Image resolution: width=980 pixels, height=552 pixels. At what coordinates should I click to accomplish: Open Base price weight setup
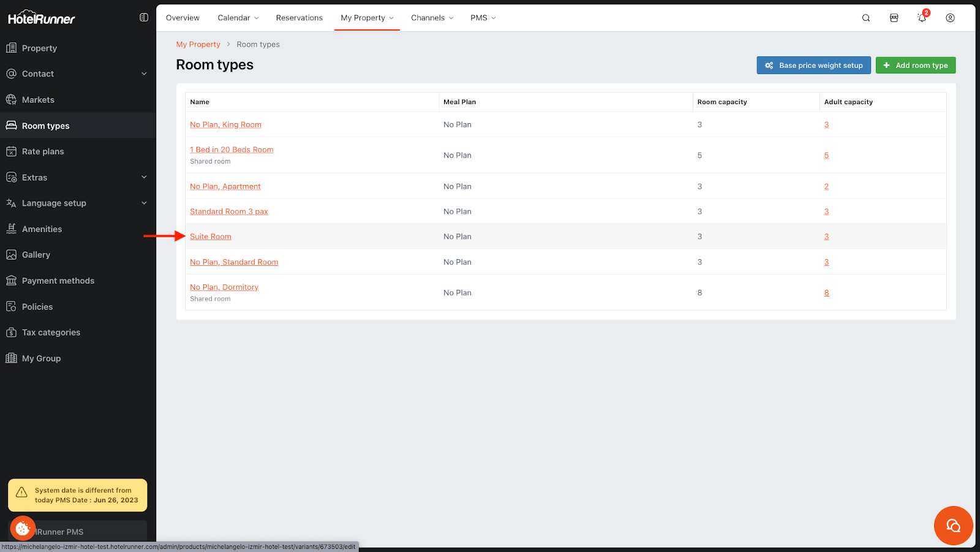pos(813,66)
